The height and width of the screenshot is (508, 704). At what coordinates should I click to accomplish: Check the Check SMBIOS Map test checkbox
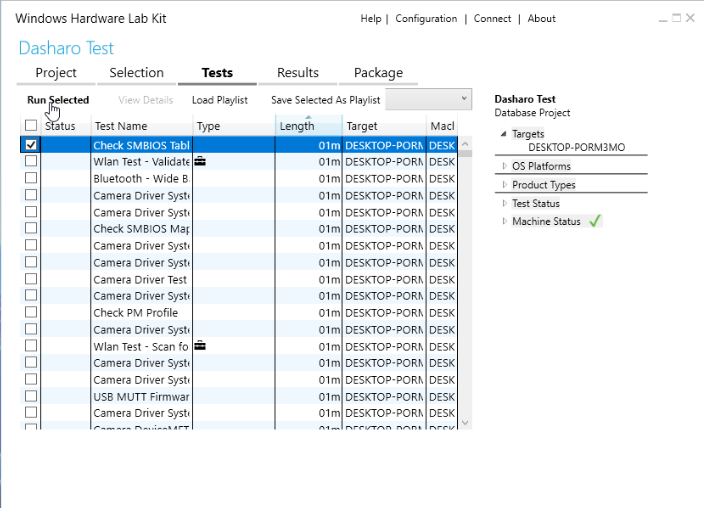pos(31,229)
